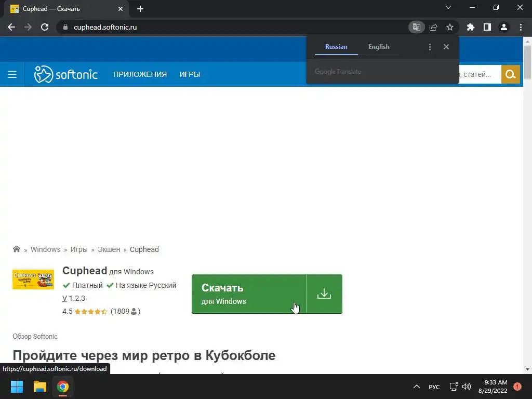
Task: Switch РУС input language indicator
Action: coord(434,387)
